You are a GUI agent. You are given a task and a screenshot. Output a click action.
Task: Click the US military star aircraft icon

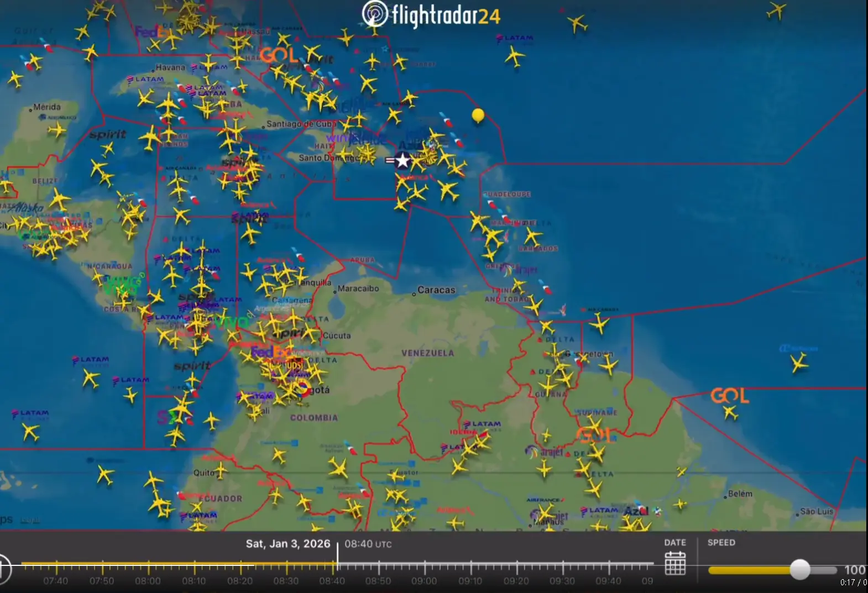(402, 161)
